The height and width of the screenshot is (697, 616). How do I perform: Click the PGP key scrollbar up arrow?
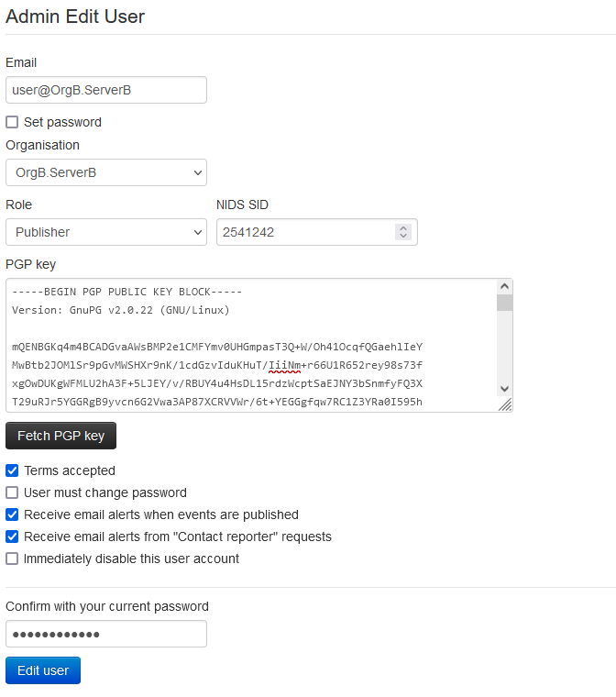pyautogui.click(x=504, y=288)
